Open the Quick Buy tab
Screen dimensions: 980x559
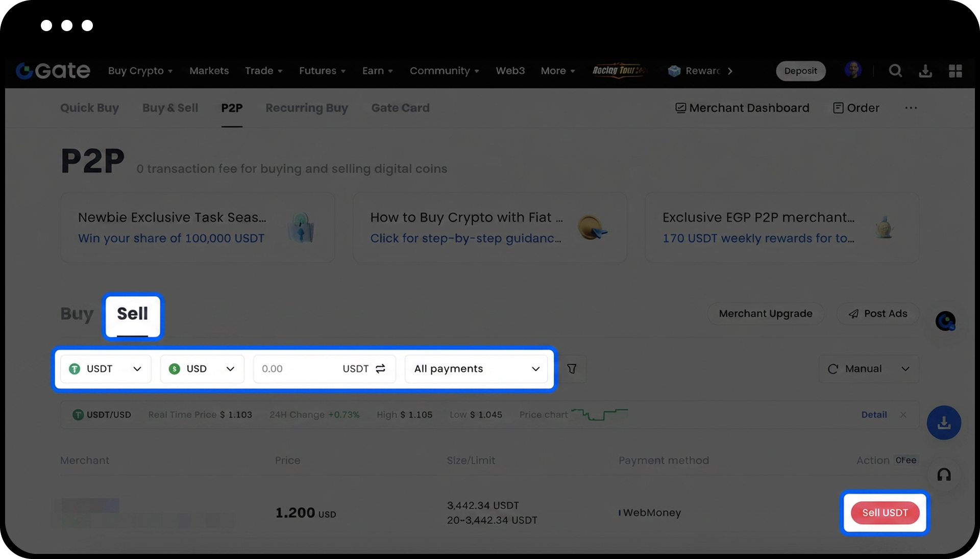click(89, 108)
